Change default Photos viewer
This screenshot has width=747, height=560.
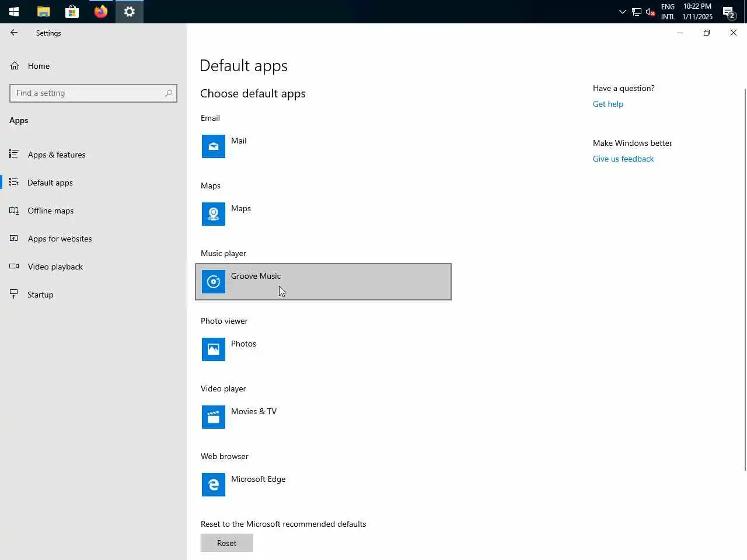(323, 349)
